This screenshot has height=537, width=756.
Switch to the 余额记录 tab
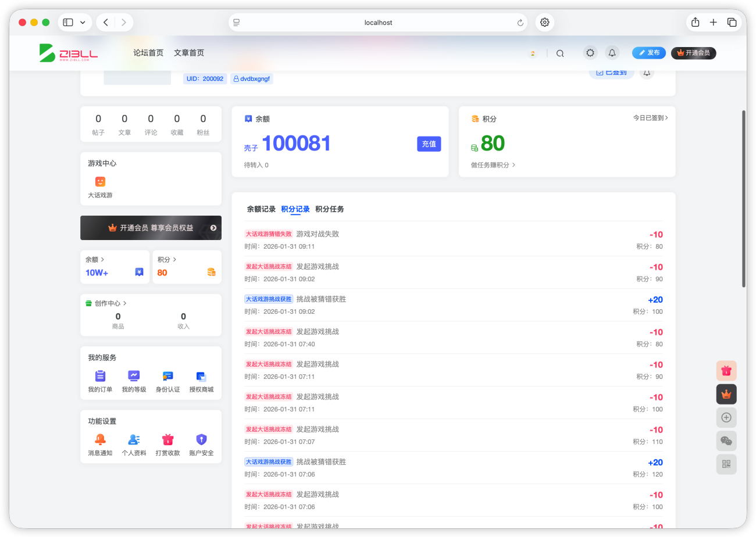tap(261, 209)
